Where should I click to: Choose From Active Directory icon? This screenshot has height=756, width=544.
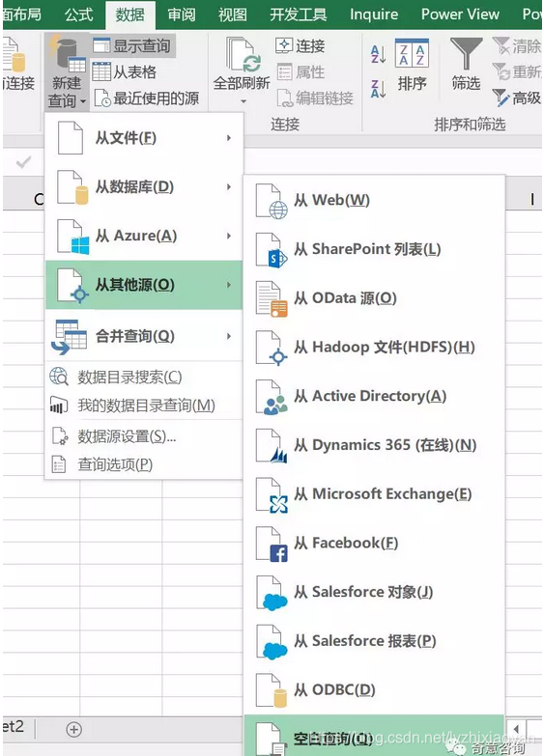point(271,396)
